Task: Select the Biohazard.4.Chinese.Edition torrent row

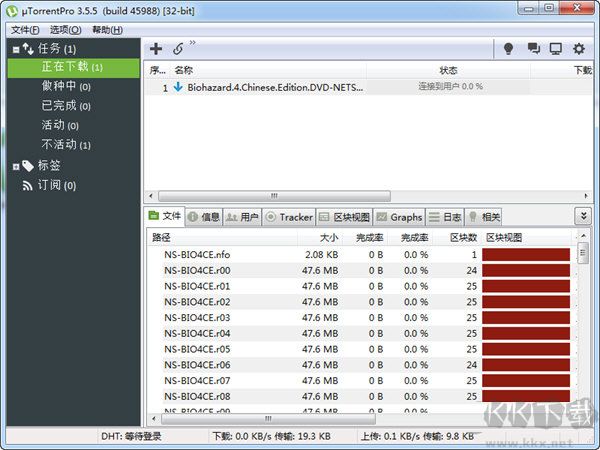Action: [367, 87]
